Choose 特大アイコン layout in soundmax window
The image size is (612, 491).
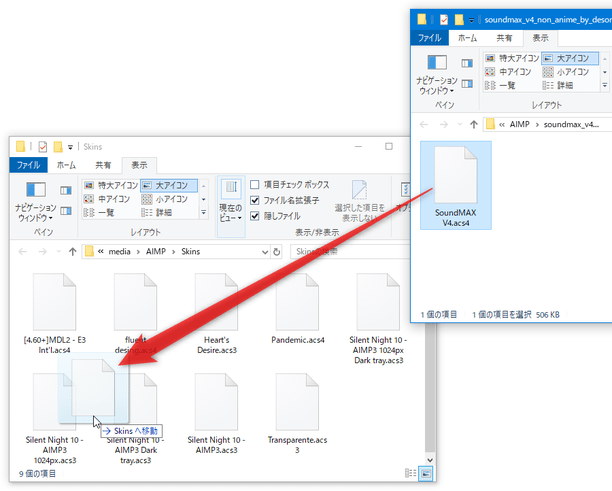point(513,58)
